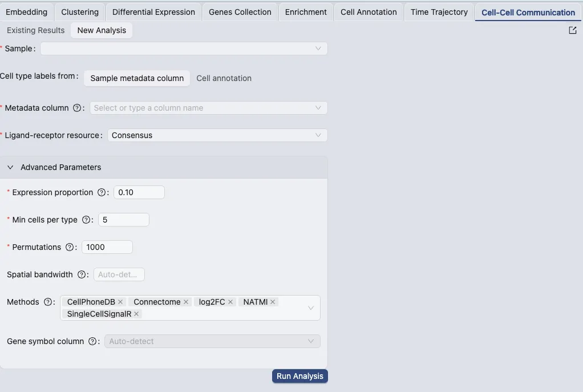This screenshot has width=583, height=392.
Task: Remove the CellPhoneDB method tag
Action: tap(120, 302)
